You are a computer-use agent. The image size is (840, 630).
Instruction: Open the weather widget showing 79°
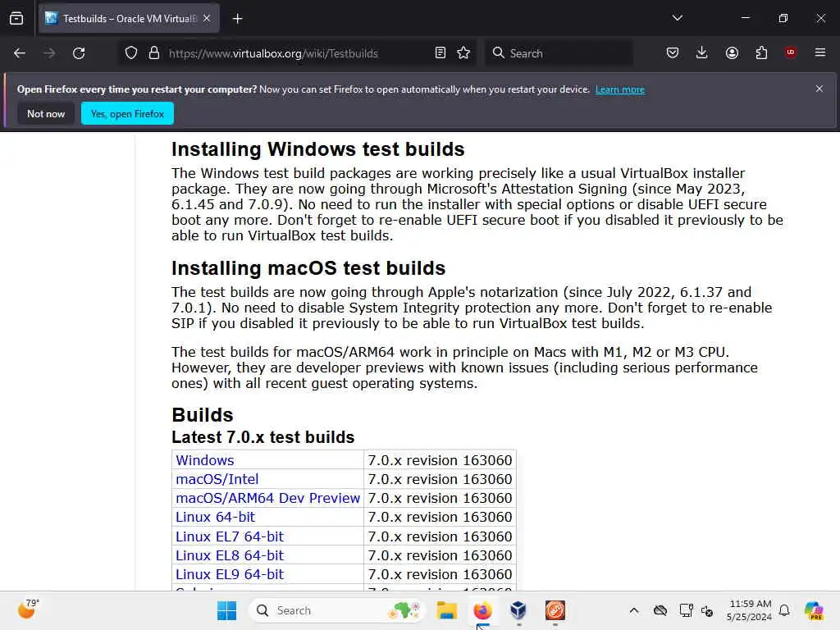click(28, 609)
